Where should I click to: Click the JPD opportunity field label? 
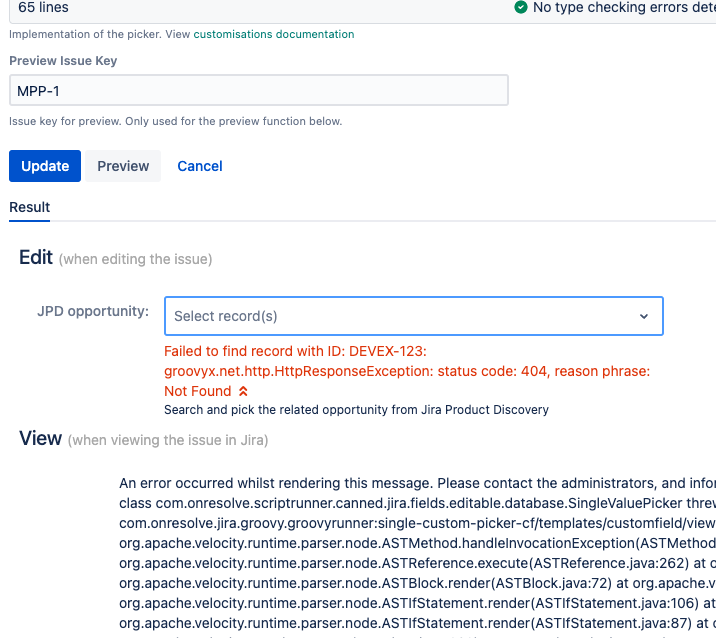tap(93, 311)
